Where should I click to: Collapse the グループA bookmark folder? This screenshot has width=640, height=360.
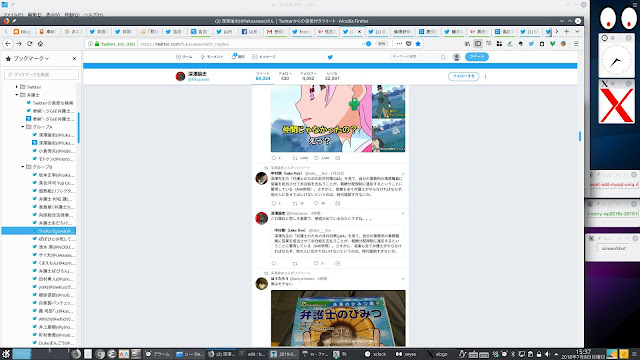point(23,127)
